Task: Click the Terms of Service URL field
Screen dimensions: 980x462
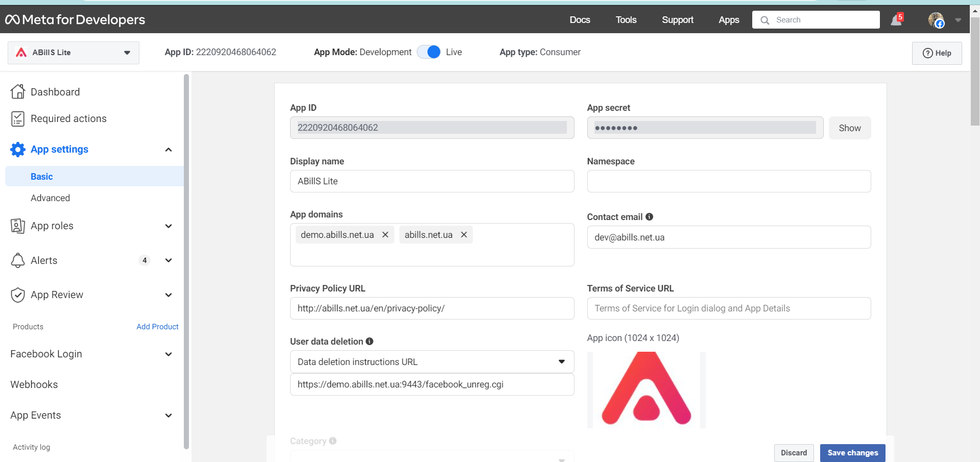Action: click(728, 308)
